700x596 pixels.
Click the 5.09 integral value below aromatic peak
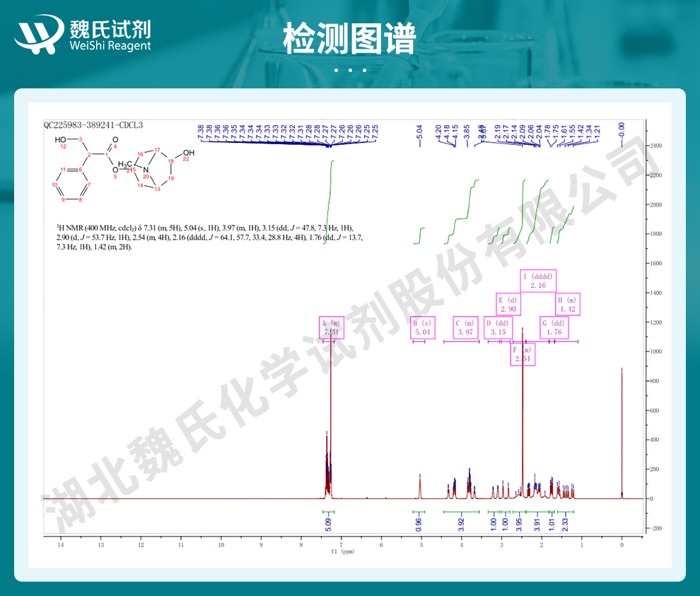329,524
